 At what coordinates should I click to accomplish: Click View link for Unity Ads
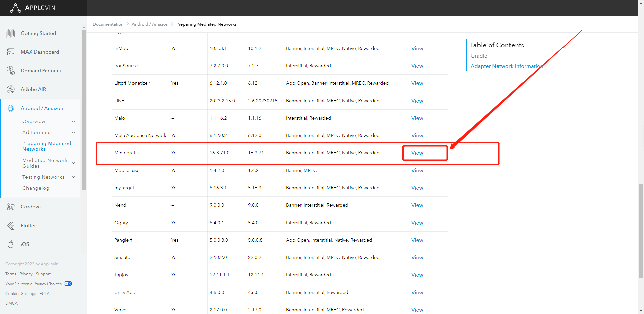417,292
